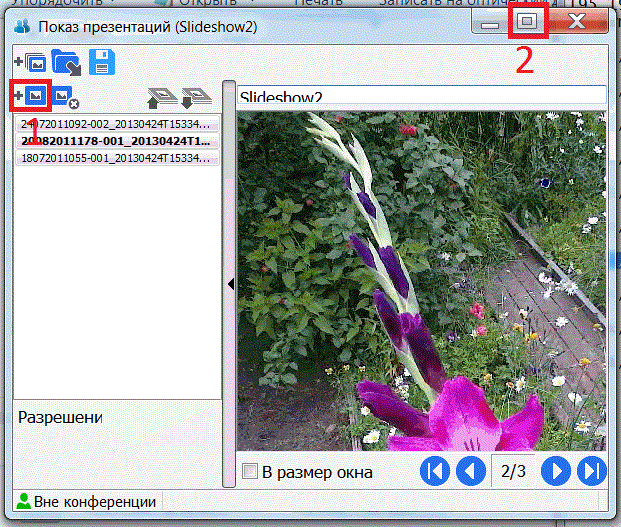Create a new slideshow from images
The width and height of the screenshot is (621, 527).
[x=30, y=62]
